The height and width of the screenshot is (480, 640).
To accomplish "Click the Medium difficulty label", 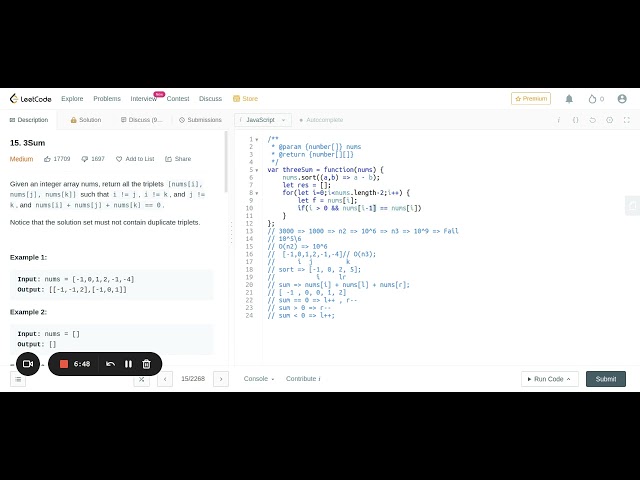I will [x=21, y=159].
